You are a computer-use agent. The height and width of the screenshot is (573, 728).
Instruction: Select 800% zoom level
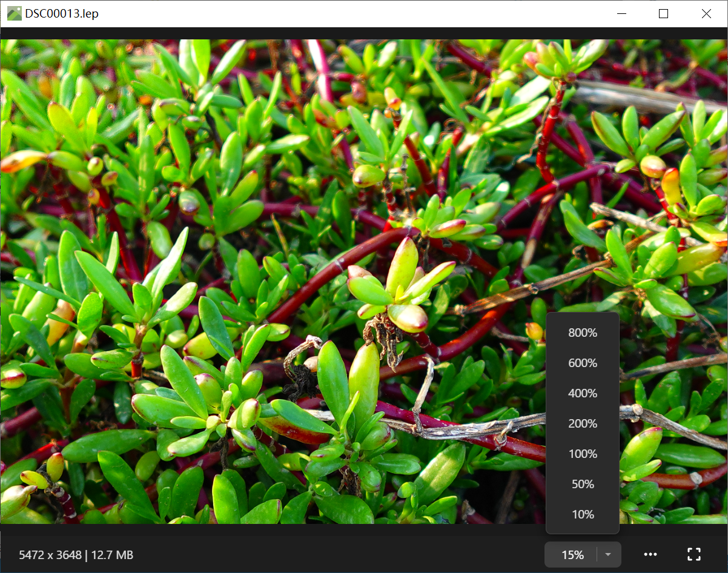point(583,333)
